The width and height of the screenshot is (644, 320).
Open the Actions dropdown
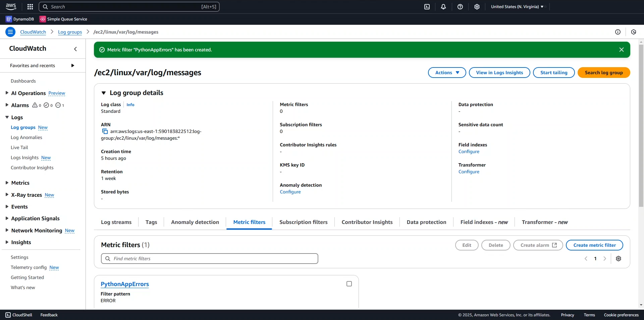point(447,73)
